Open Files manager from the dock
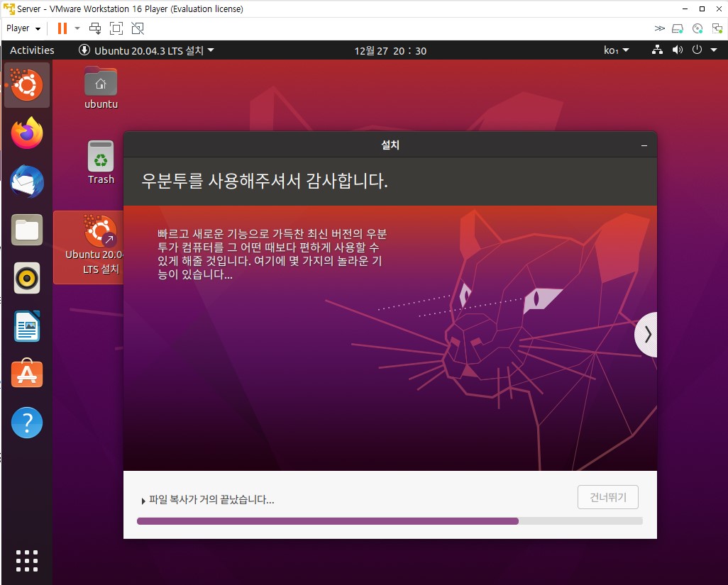The width and height of the screenshot is (728, 585). pos(27,230)
